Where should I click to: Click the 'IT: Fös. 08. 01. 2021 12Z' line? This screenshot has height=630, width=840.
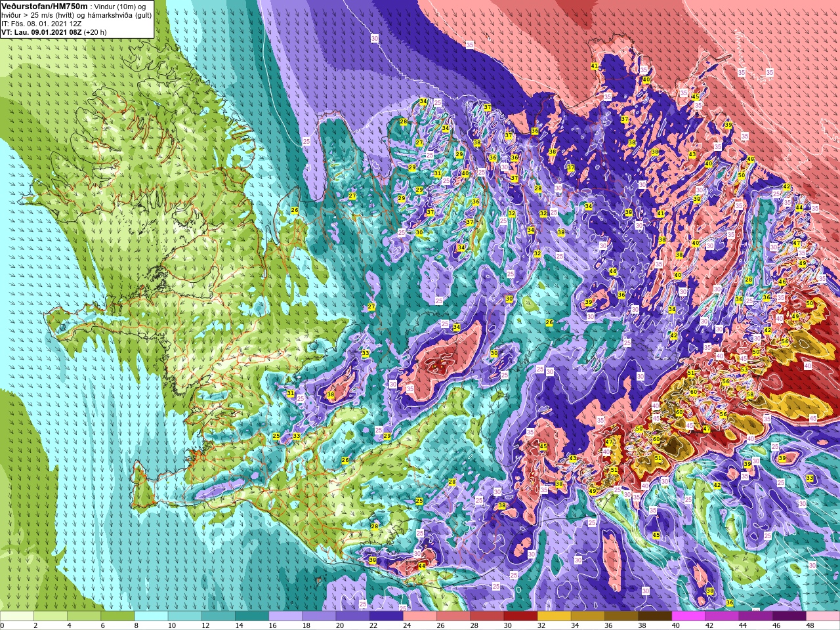point(41,23)
